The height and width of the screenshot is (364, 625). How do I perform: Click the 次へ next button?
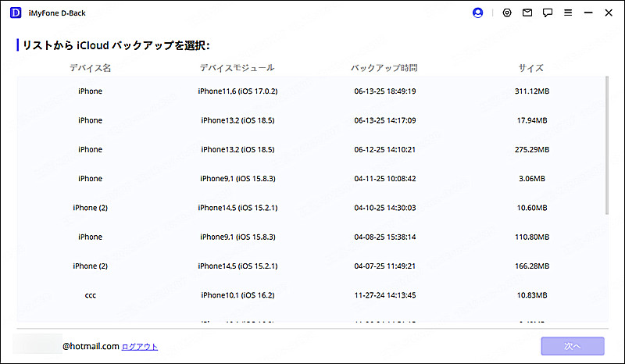pos(573,346)
